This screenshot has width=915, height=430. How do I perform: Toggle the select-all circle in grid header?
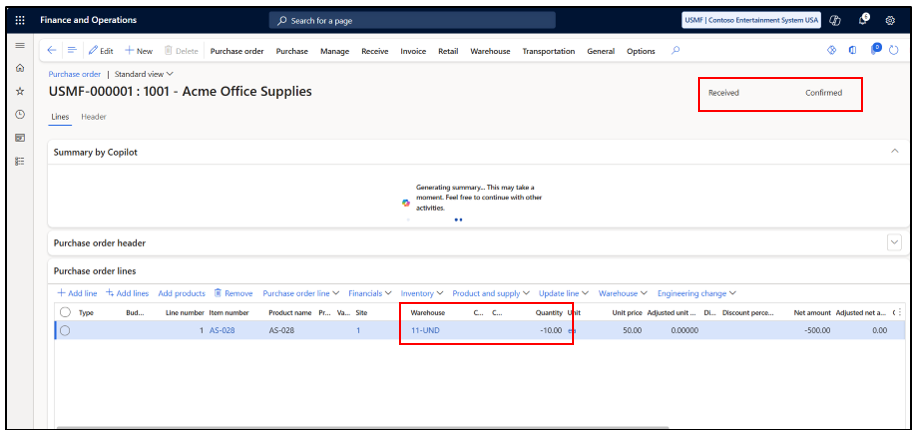(65, 312)
